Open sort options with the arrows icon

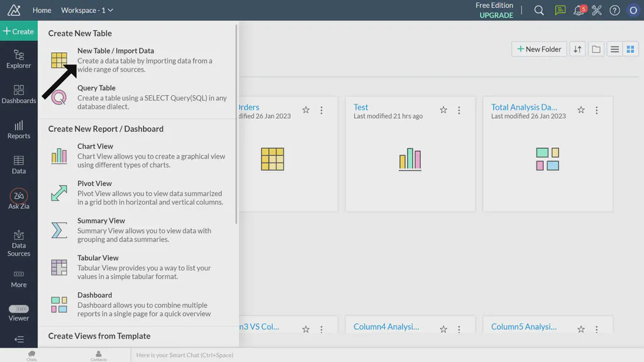[577, 49]
